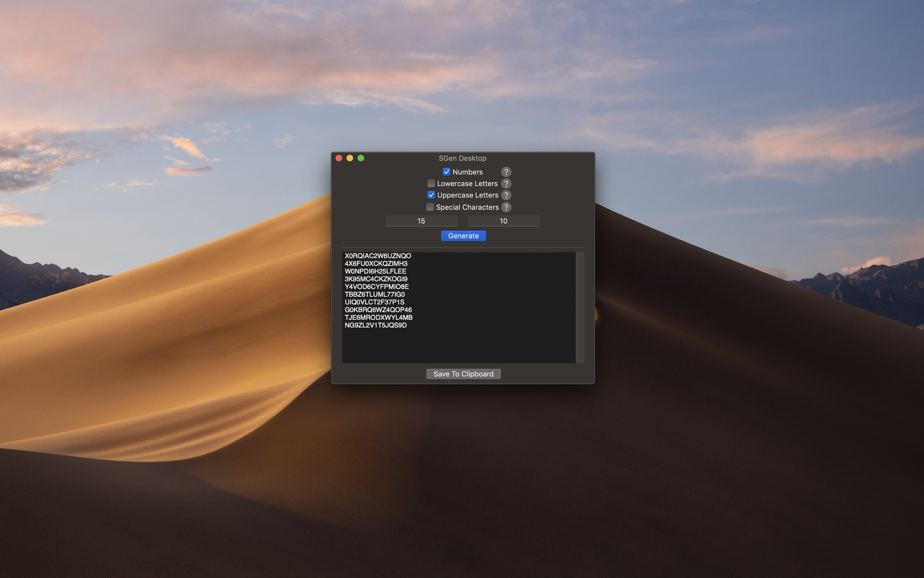The height and width of the screenshot is (578, 924).
Task: Click the output area scrollbar
Action: (x=580, y=307)
